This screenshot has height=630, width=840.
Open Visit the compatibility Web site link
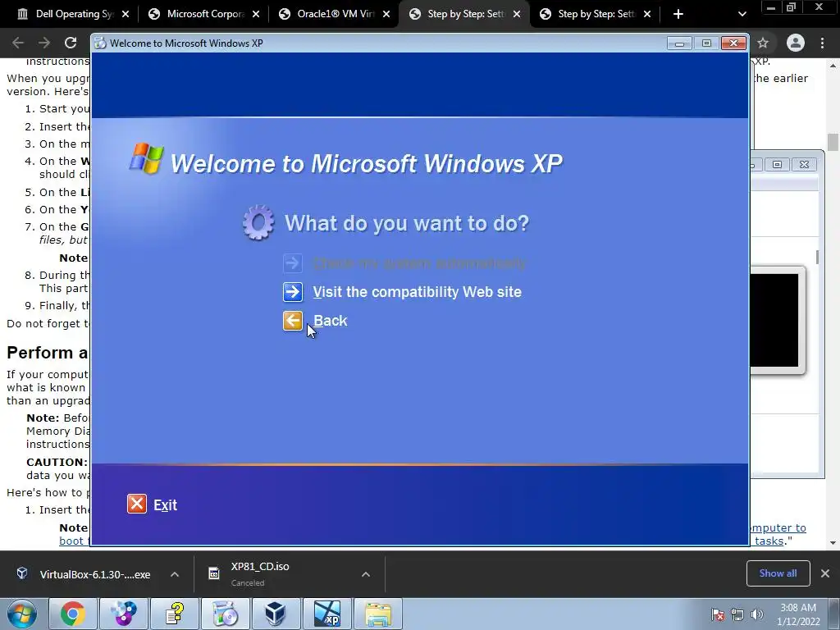[417, 292]
